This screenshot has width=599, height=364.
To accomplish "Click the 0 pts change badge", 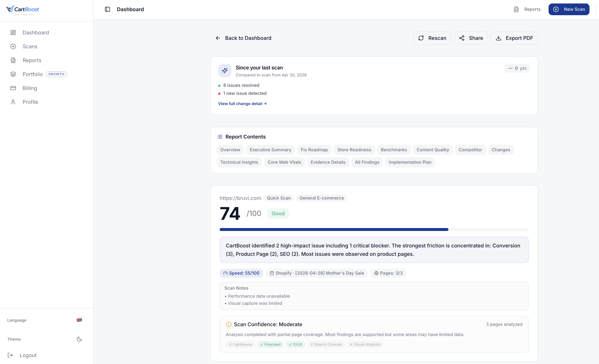I will coord(517,68).
